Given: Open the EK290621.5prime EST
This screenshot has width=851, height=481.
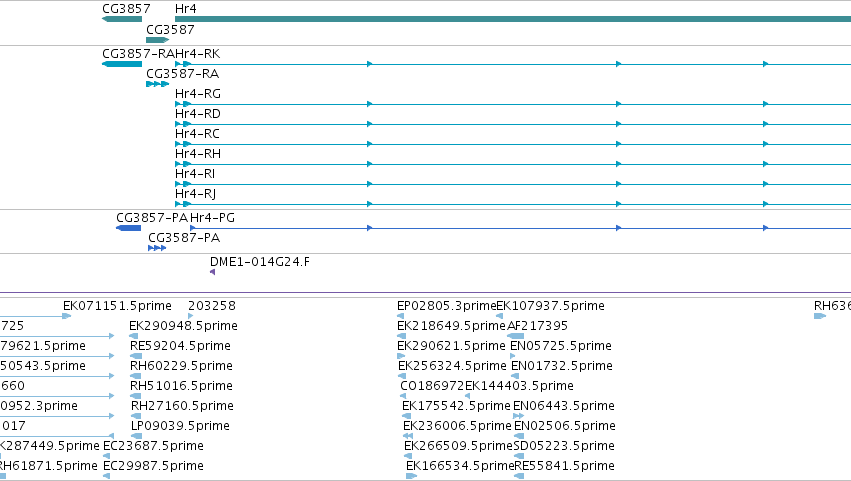Looking at the screenshot, I should pos(402,356).
